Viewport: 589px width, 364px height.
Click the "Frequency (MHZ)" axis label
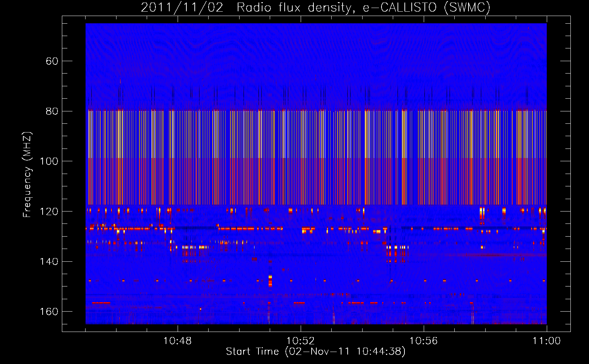click(x=27, y=175)
